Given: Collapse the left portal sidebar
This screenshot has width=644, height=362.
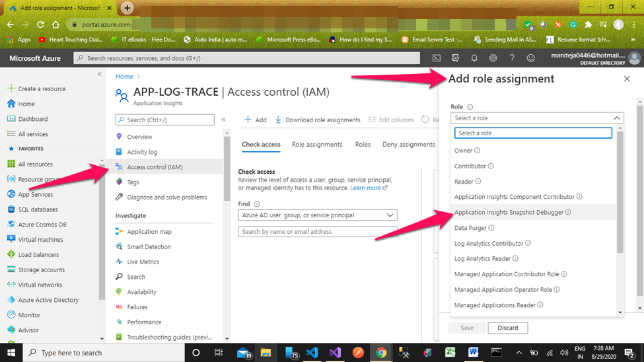Looking at the screenshot, I should pyautogui.click(x=99, y=74).
